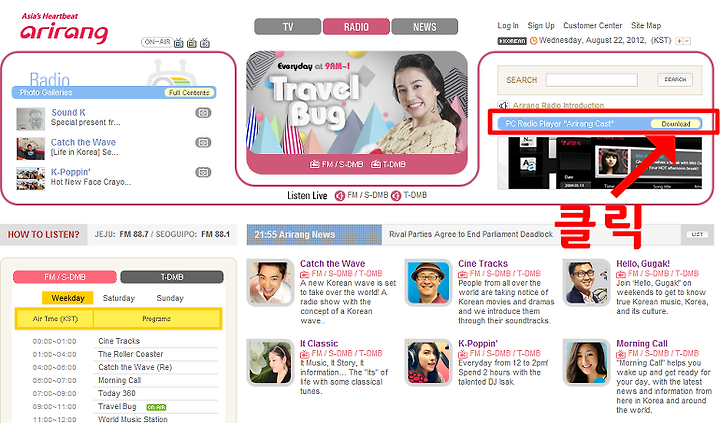This screenshot has height=423, width=720.
Task: Click the It Classic host photo
Action: coord(270,362)
